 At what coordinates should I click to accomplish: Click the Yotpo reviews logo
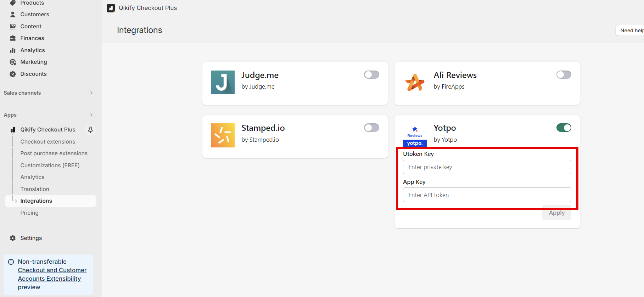click(415, 135)
